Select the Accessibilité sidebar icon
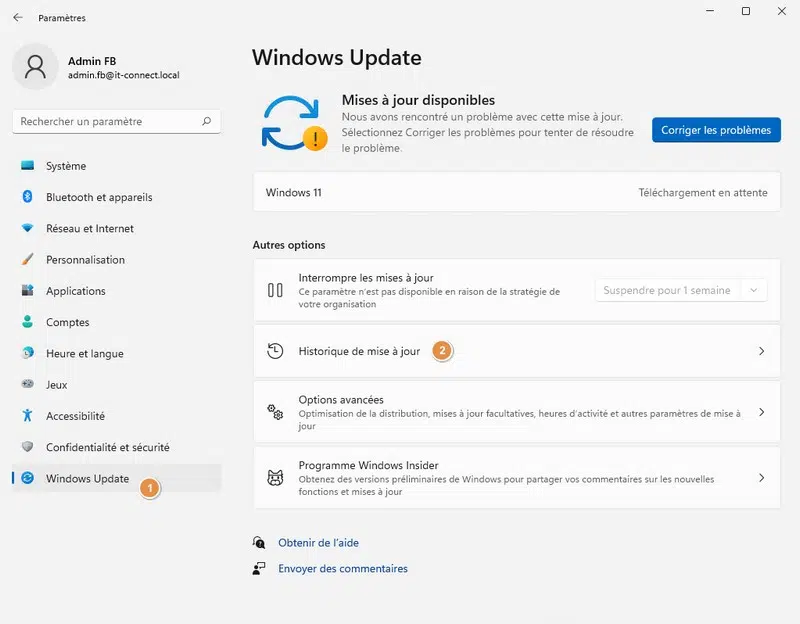The image size is (800, 624). pos(28,416)
